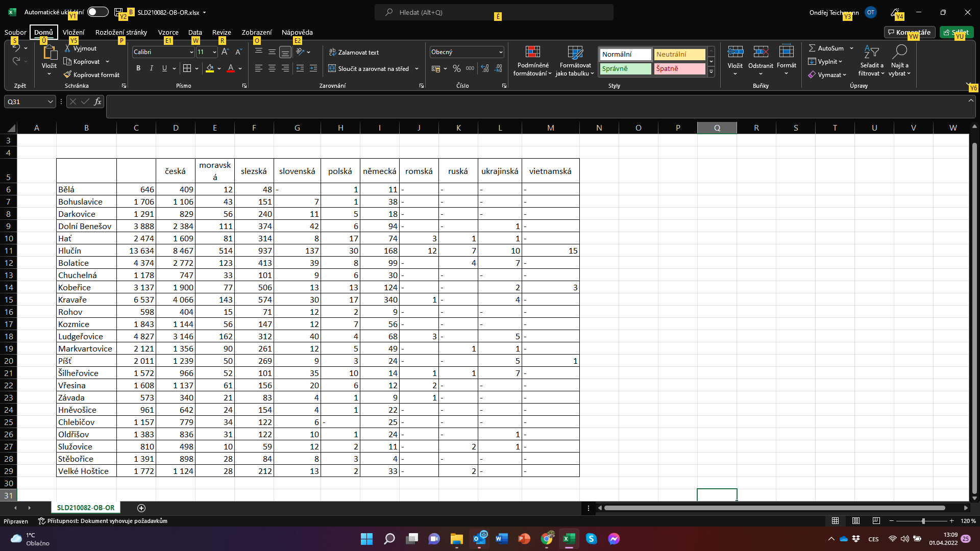Open Sort and Filter (Seřadit a filtrovat)
This screenshot has width=980, height=551.
pyautogui.click(x=871, y=61)
